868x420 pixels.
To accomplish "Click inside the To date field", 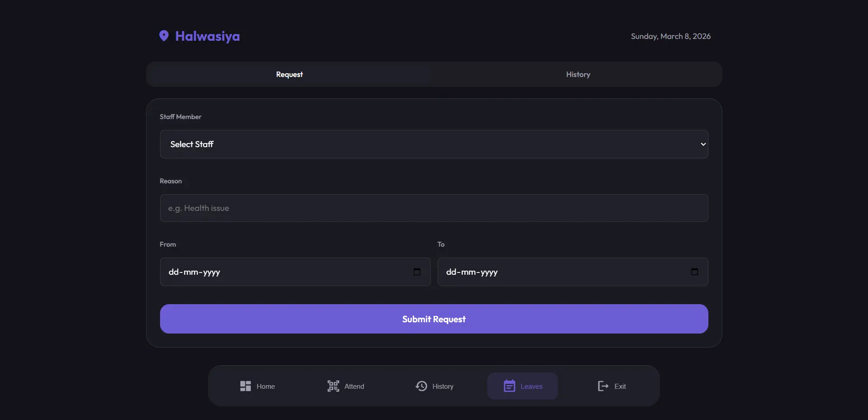I will [x=573, y=272].
